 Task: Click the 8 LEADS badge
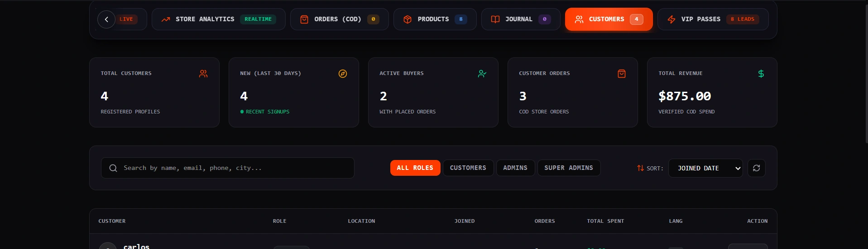tap(743, 19)
